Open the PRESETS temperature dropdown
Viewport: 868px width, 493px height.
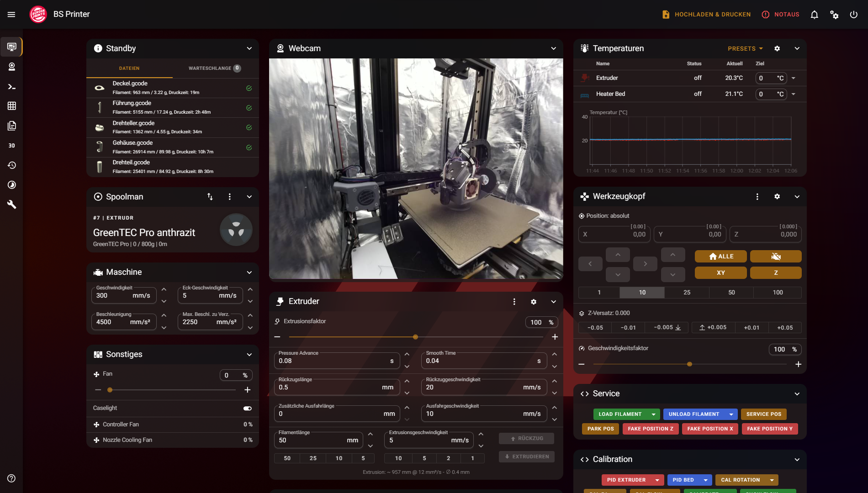(x=745, y=48)
